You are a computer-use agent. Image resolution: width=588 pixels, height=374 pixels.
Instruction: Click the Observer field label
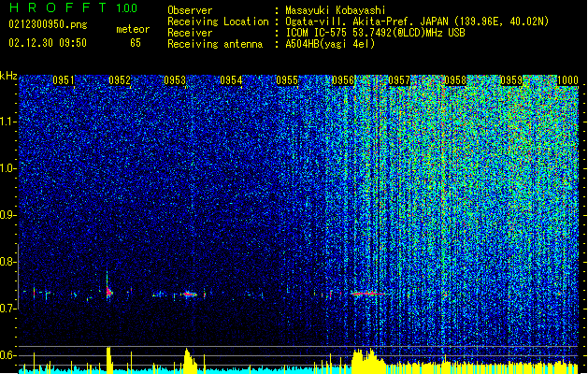tap(190, 10)
